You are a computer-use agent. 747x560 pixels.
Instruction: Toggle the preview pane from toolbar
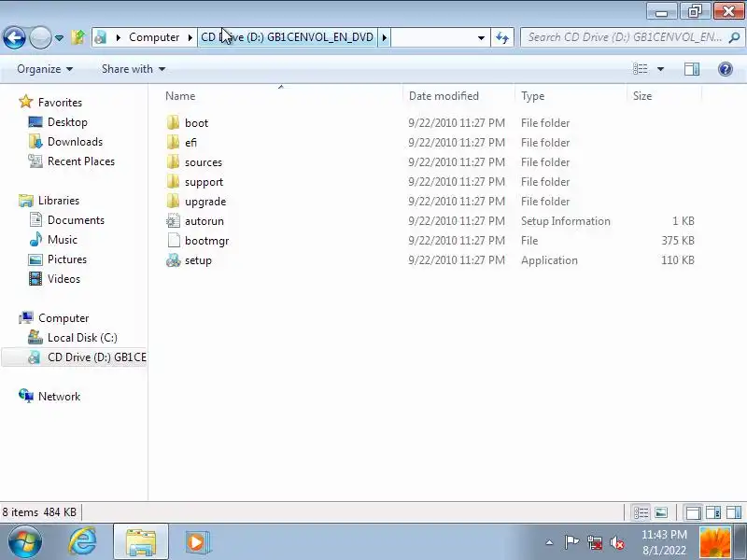[x=692, y=69]
